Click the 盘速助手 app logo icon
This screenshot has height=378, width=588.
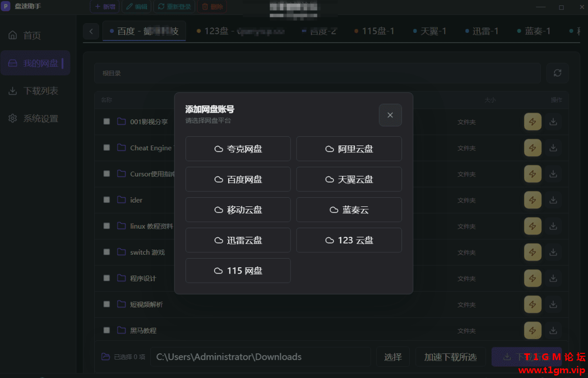point(6,6)
